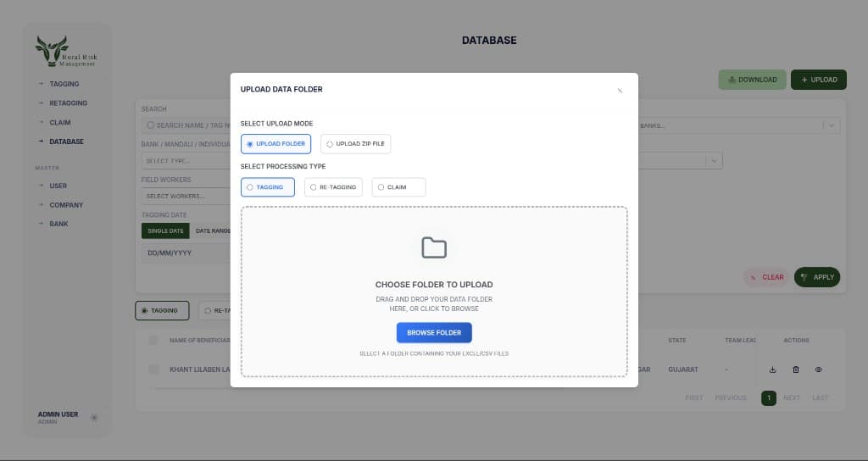Click delete trash icon in Gujarat row

tap(795, 369)
